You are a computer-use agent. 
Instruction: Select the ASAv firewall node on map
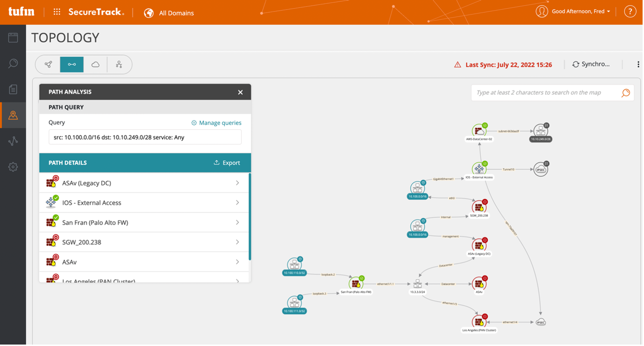pyautogui.click(x=479, y=284)
